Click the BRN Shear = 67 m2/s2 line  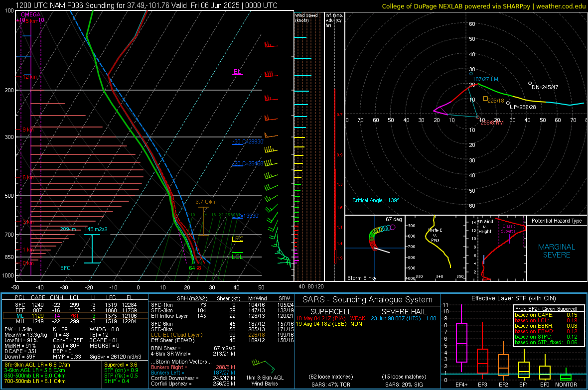point(193,348)
